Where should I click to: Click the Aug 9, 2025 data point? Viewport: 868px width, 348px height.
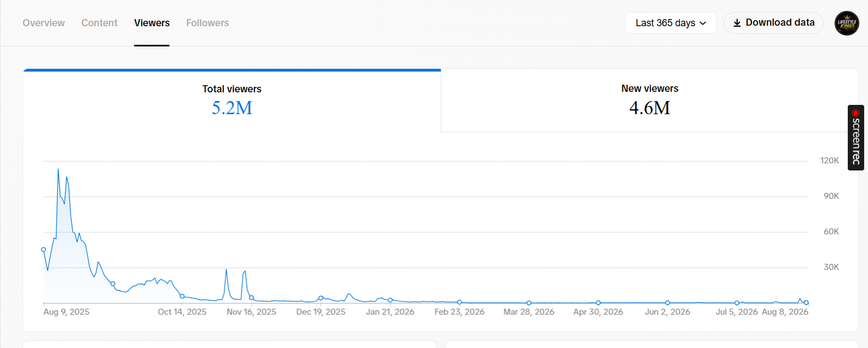pyautogui.click(x=44, y=250)
